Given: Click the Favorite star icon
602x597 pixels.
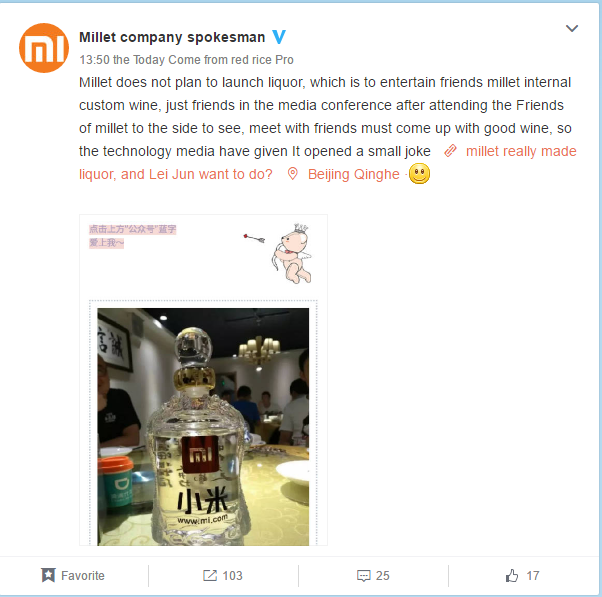Looking at the screenshot, I should [48, 575].
